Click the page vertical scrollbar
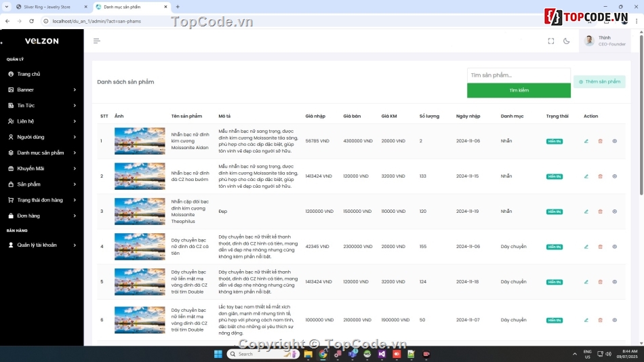This screenshot has height=362, width=644. [641, 115]
